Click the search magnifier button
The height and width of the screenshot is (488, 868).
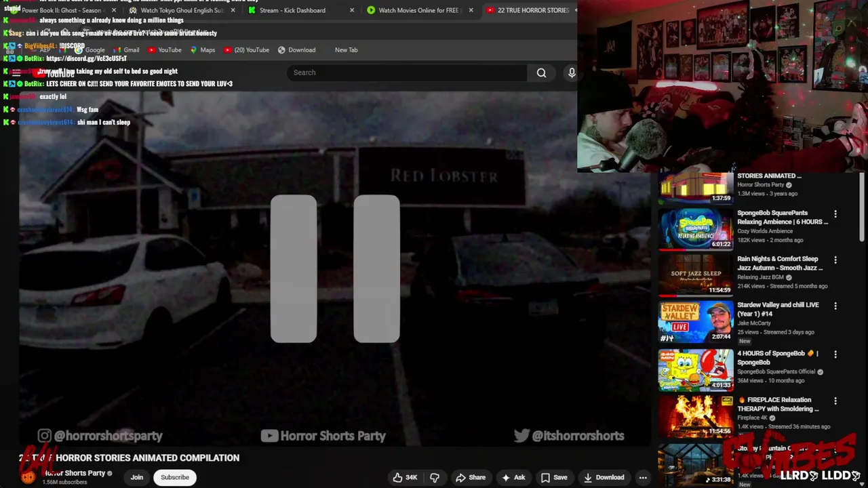coord(541,73)
